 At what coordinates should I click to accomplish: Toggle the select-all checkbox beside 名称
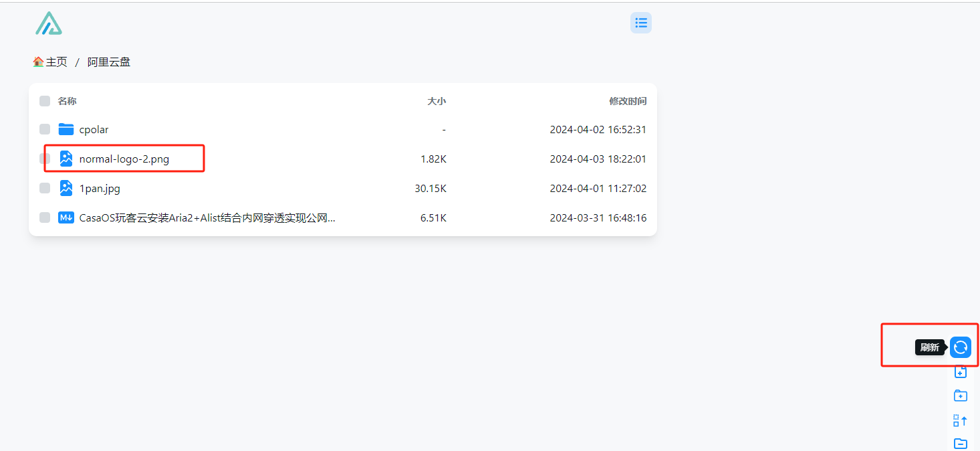click(45, 101)
